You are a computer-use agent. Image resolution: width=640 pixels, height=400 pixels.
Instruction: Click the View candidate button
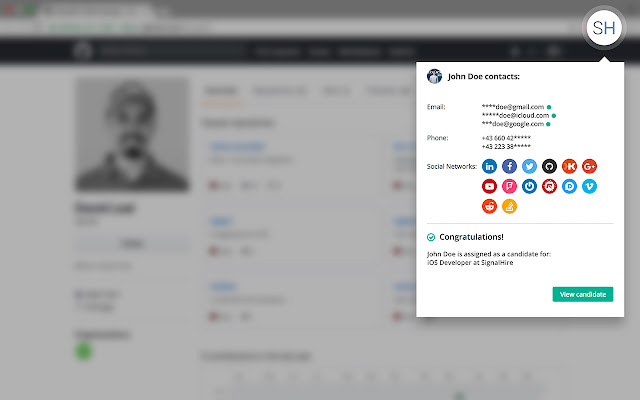pos(583,294)
